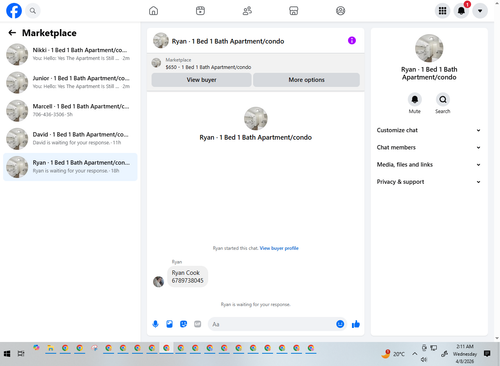The height and width of the screenshot is (366, 500).
Task: Open the weather 20°C widget
Action: [x=393, y=354]
